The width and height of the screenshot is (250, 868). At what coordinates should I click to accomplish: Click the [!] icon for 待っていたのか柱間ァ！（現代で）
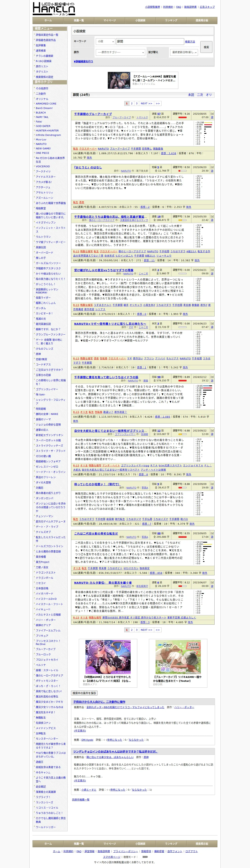point(212,484)
